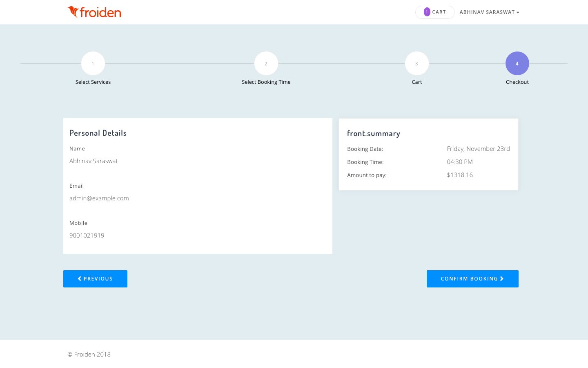588x368 pixels.
Task: Click the right chevron on Confirm Booking
Action: 502,279
